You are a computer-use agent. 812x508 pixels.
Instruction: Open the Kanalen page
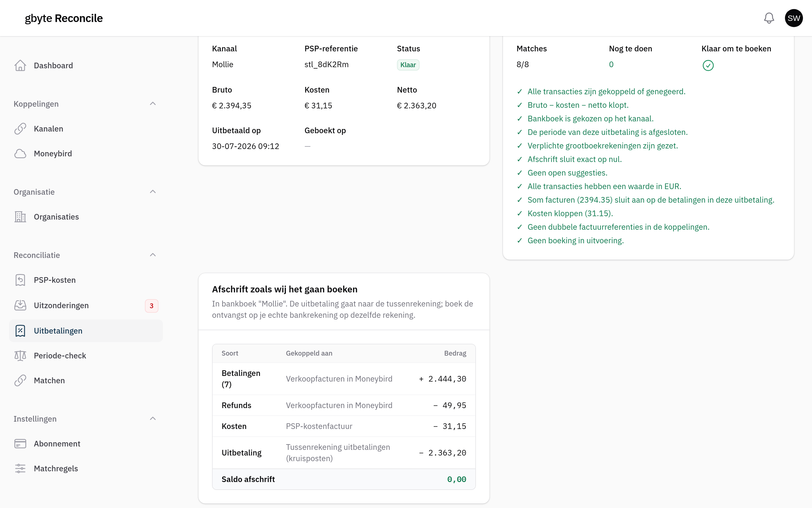[86, 129]
